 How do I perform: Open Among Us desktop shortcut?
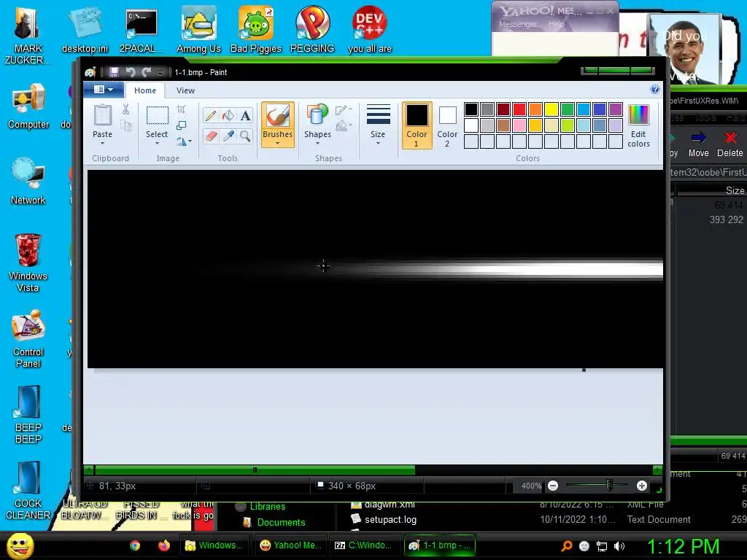coord(198,29)
